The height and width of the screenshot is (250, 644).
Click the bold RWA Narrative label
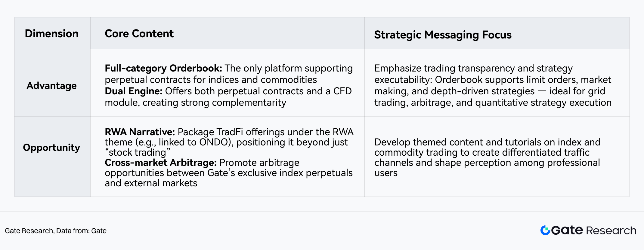pos(140,132)
